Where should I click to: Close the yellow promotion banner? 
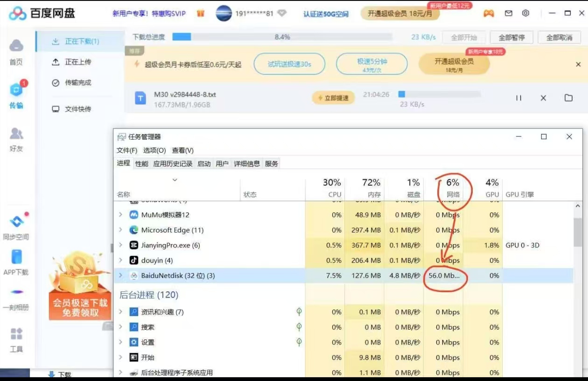(x=578, y=64)
